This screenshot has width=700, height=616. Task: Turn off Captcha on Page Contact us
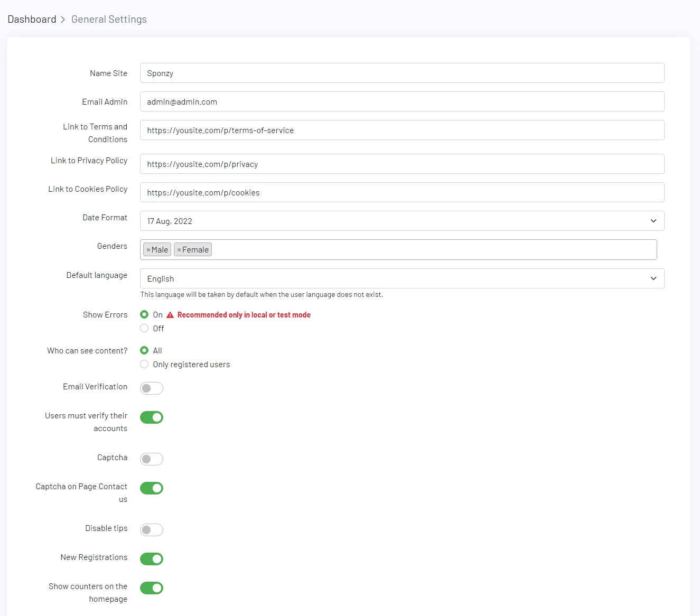[x=152, y=488]
